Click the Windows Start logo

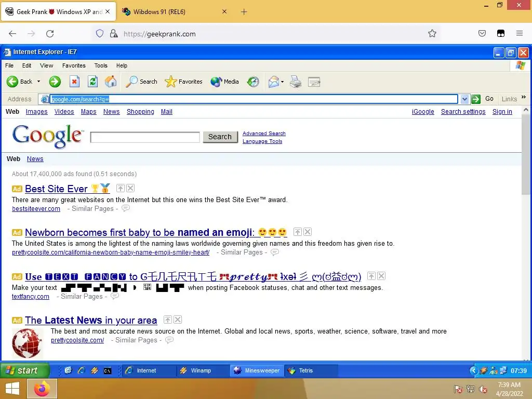click(x=12, y=389)
